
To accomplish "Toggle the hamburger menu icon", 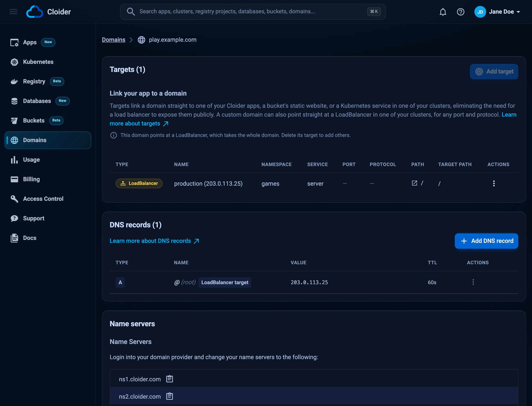I will pos(13,12).
